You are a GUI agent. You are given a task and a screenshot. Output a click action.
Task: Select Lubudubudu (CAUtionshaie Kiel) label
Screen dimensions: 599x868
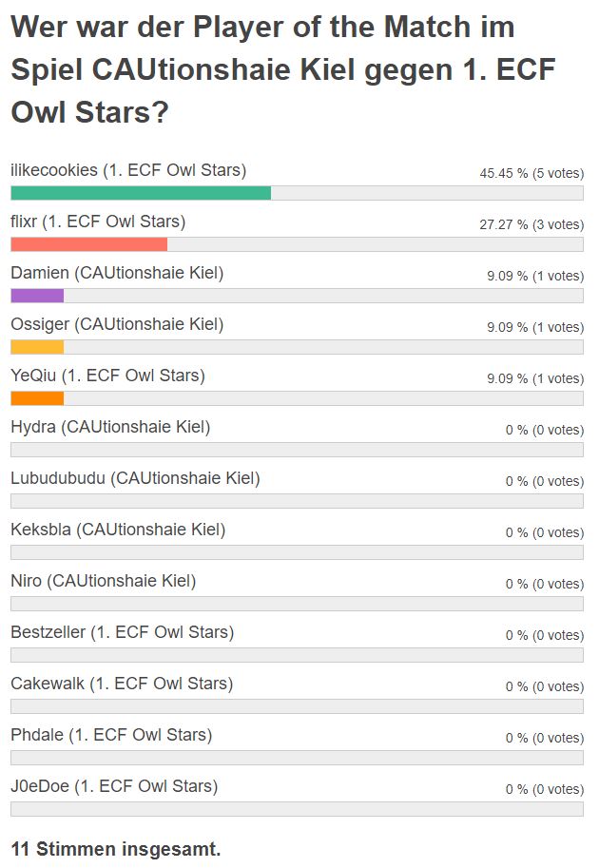(x=135, y=478)
